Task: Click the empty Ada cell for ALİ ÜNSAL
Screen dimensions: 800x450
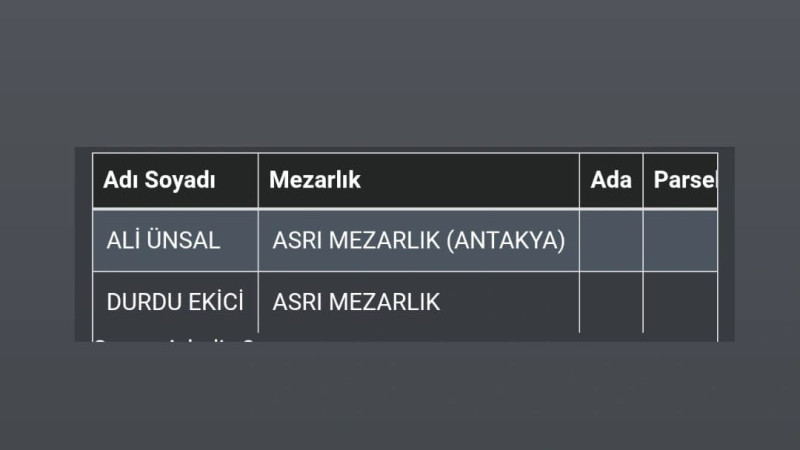Action: point(611,241)
